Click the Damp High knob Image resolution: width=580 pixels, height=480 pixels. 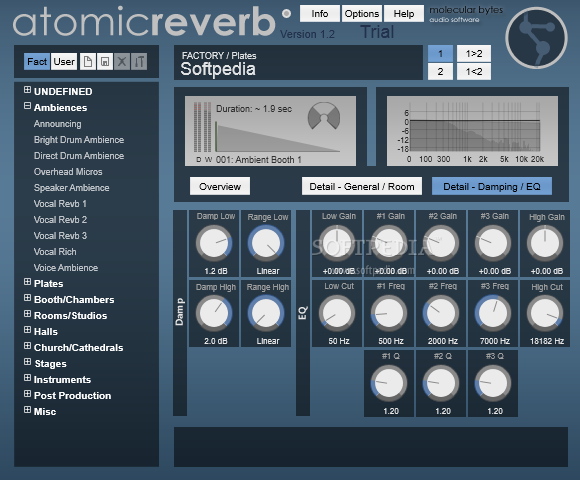point(214,313)
